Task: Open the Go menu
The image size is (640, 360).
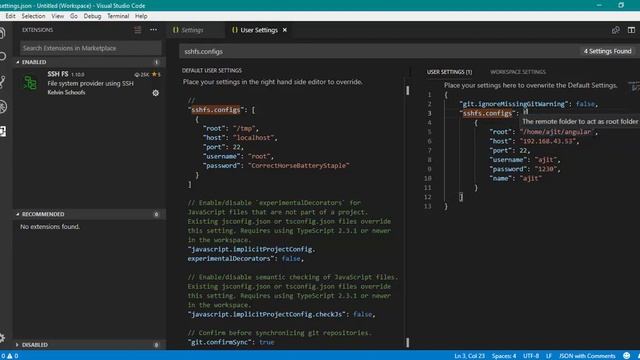Action: point(73,16)
